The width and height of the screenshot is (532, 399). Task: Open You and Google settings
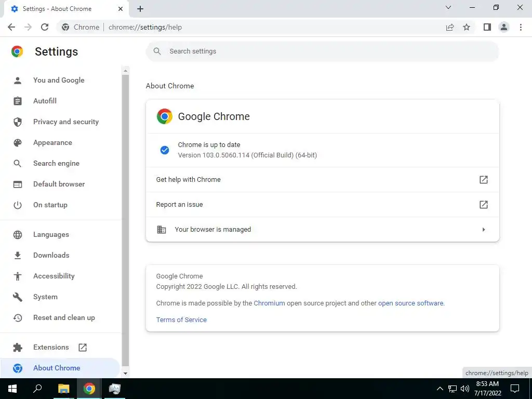point(59,80)
